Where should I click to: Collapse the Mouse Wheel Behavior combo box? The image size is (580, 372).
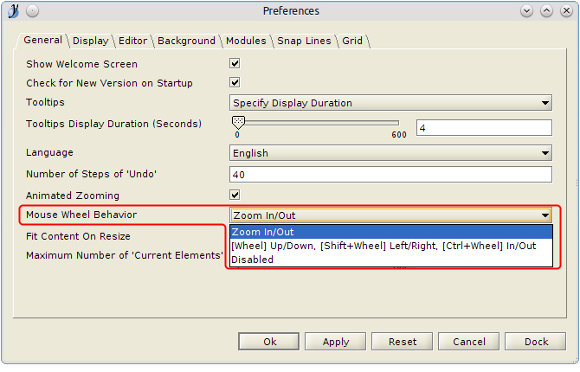click(390, 215)
